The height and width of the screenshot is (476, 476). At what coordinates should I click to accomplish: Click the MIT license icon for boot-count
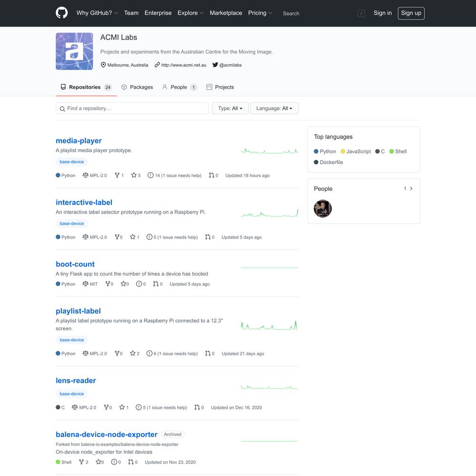tap(85, 284)
